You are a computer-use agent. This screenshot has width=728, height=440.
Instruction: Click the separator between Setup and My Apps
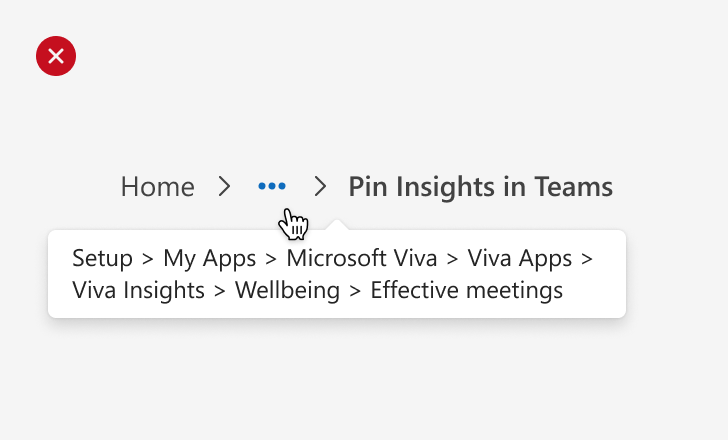[x=148, y=259]
